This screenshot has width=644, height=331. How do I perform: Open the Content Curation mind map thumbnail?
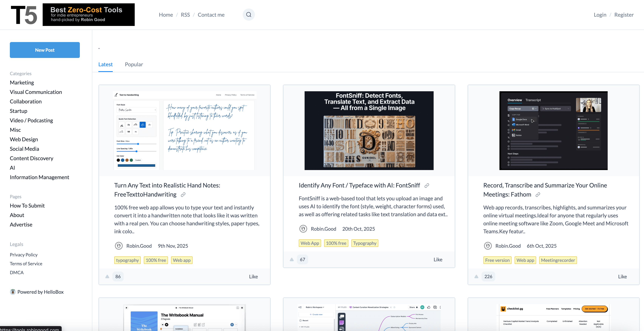[x=369, y=318]
